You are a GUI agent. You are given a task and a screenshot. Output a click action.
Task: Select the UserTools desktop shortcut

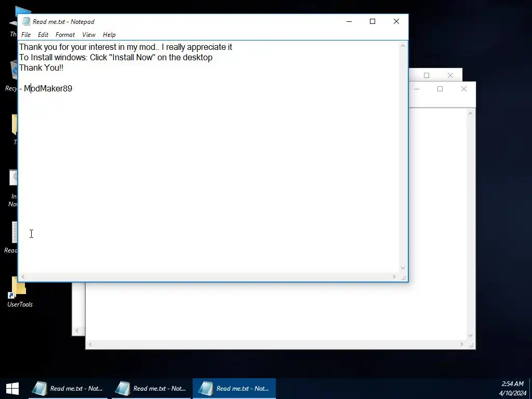20,292
